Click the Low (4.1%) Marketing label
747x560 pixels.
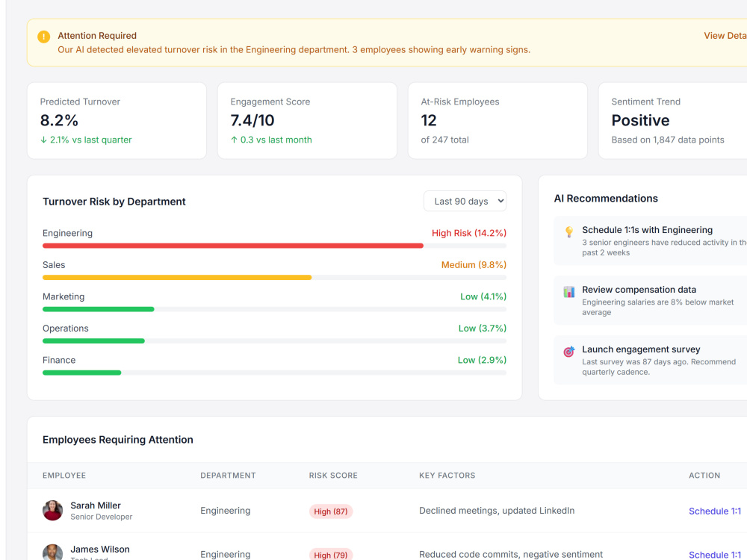(483, 296)
